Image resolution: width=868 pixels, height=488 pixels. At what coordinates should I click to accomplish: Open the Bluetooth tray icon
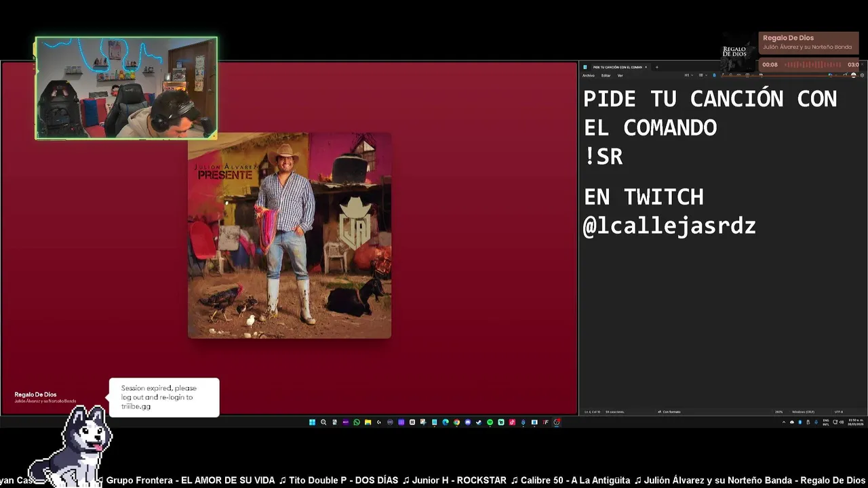tap(800, 422)
